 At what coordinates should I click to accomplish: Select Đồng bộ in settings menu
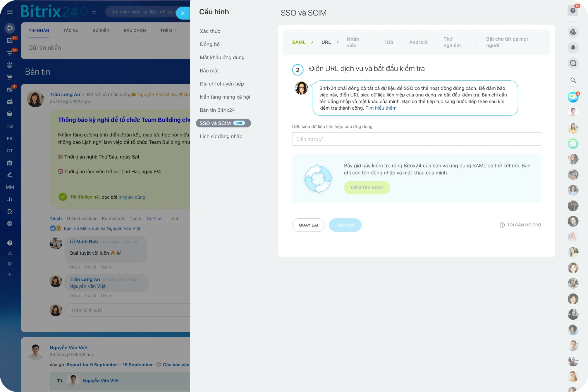click(x=209, y=44)
